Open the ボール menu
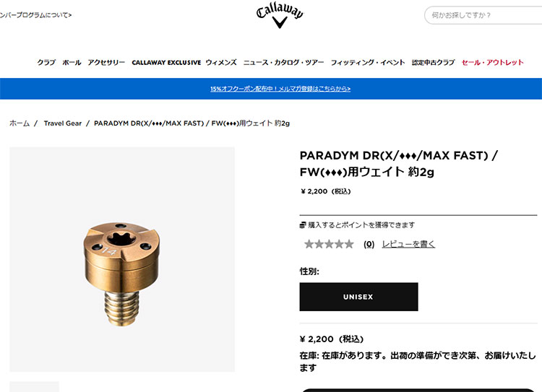Viewport: 542px width, 392px height. [x=72, y=63]
